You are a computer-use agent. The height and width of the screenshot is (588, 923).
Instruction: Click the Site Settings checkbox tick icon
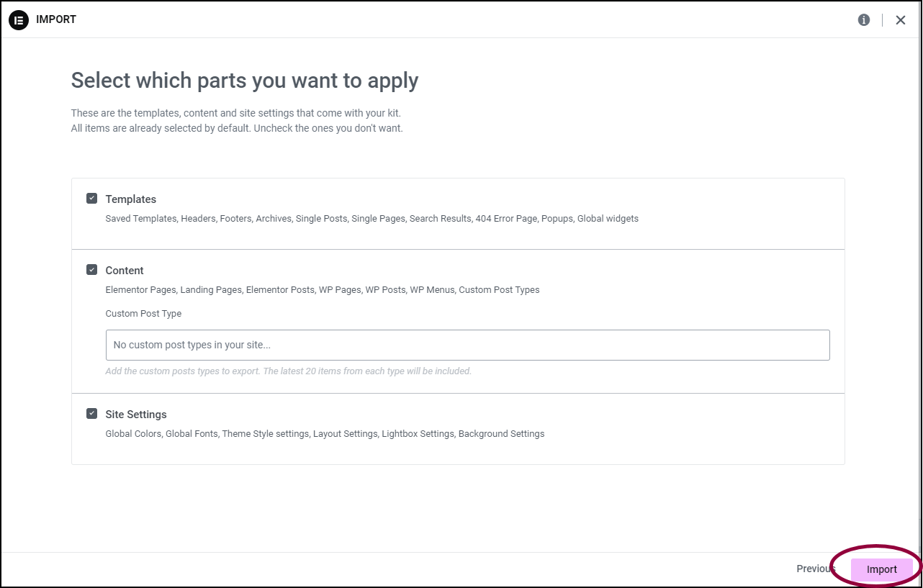click(91, 413)
